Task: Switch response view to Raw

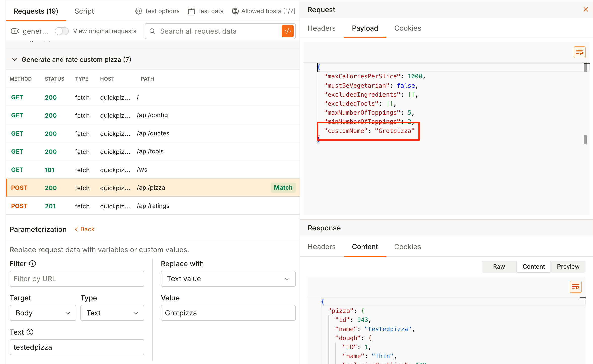Action: [x=499, y=266]
